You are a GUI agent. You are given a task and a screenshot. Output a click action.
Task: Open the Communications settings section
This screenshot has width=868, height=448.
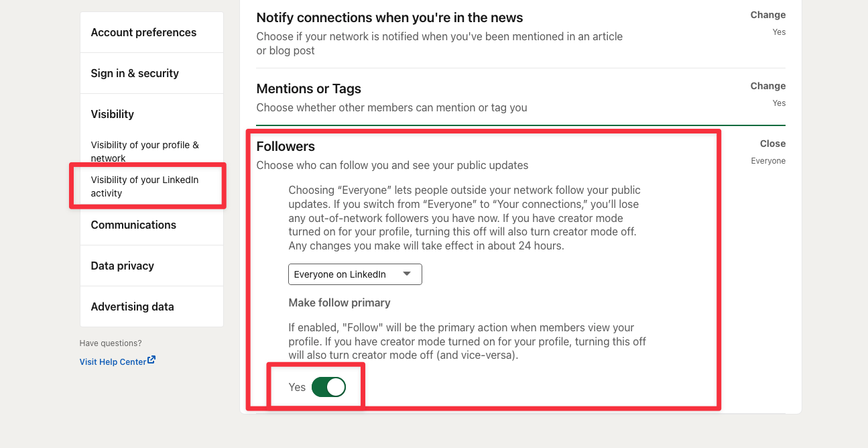[133, 225]
